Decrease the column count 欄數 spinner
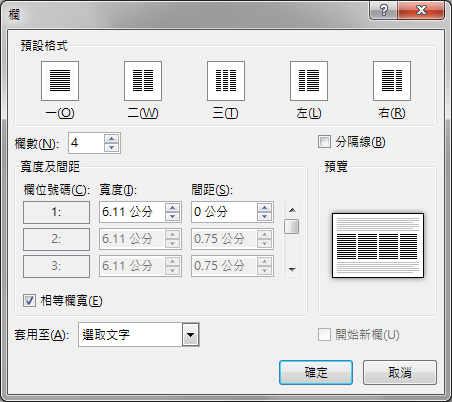452x402 pixels. pyautogui.click(x=111, y=147)
